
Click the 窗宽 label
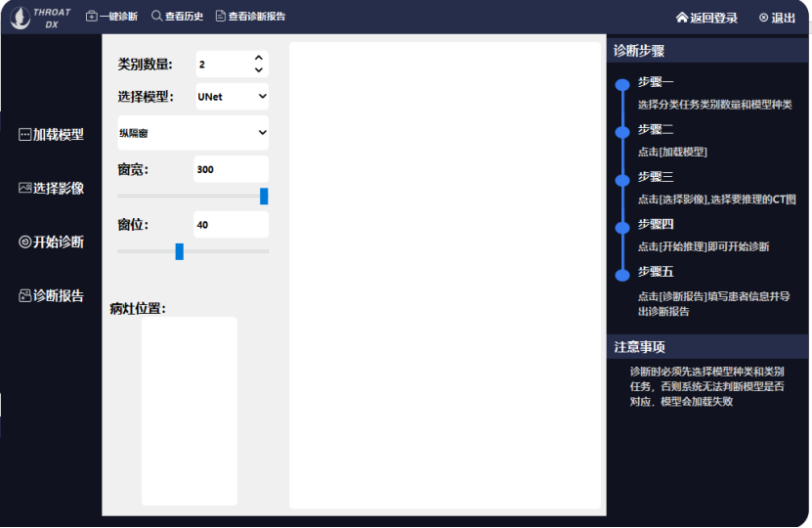133,169
